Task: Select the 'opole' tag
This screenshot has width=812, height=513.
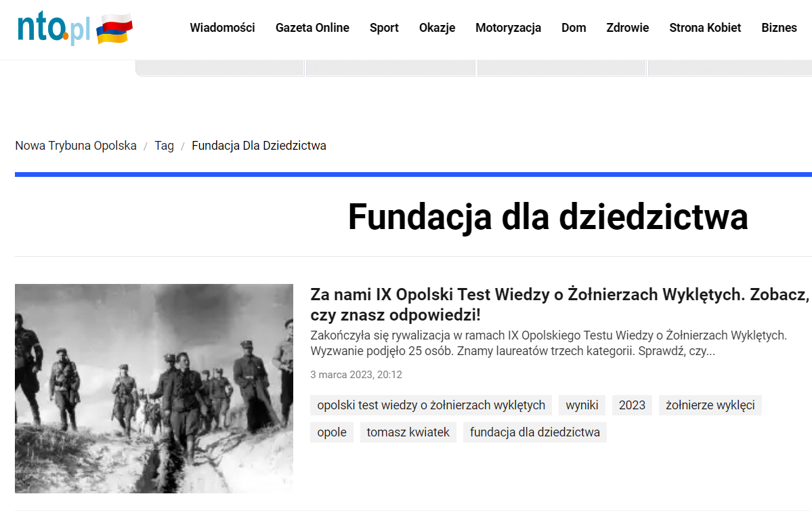Action: [332, 432]
